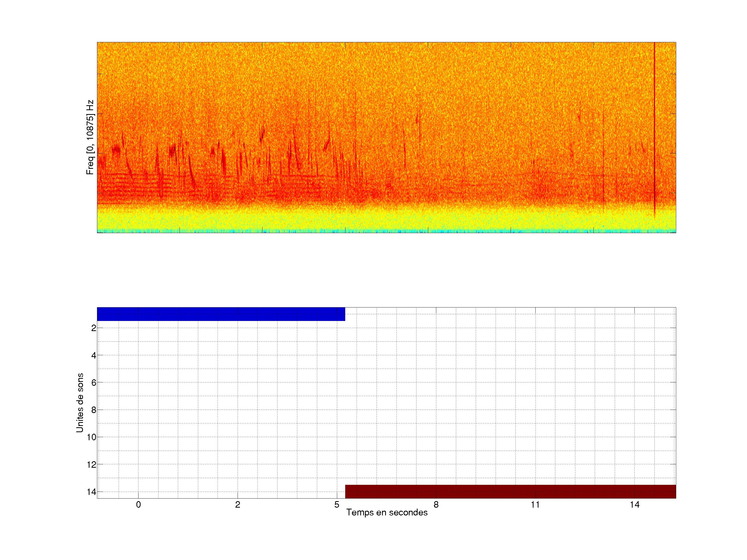
Task: Click the blue sound unit bar
Action: [221, 314]
